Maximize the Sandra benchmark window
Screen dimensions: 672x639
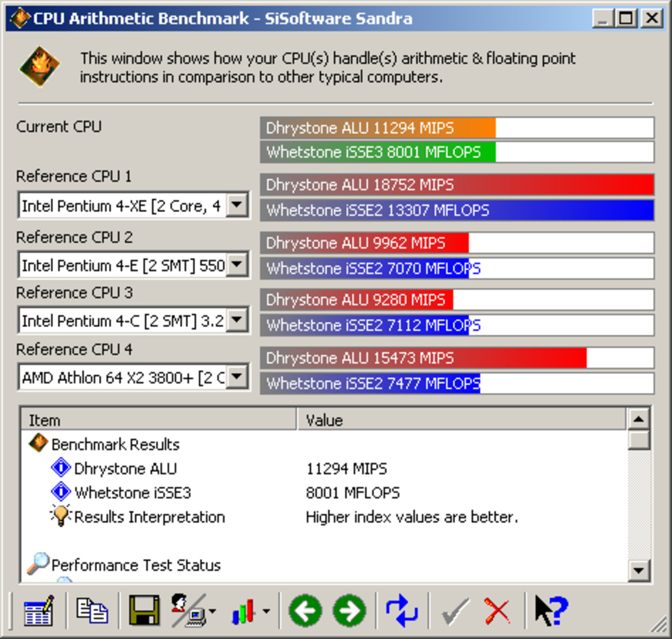click(x=626, y=18)
